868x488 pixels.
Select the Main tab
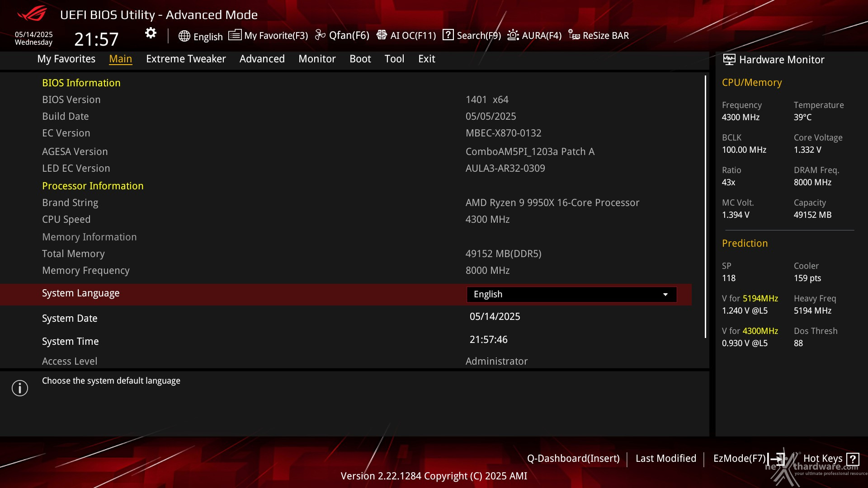point(121,59)
